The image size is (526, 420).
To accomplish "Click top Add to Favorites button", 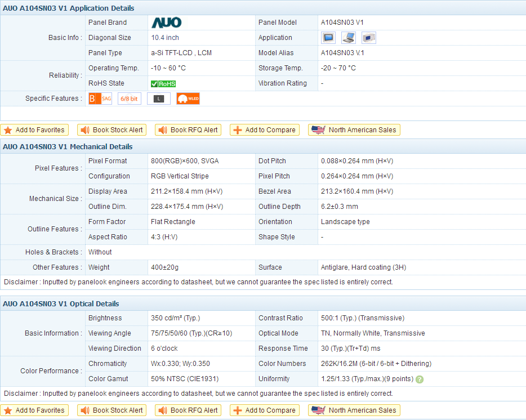I will tap(34, 130).
